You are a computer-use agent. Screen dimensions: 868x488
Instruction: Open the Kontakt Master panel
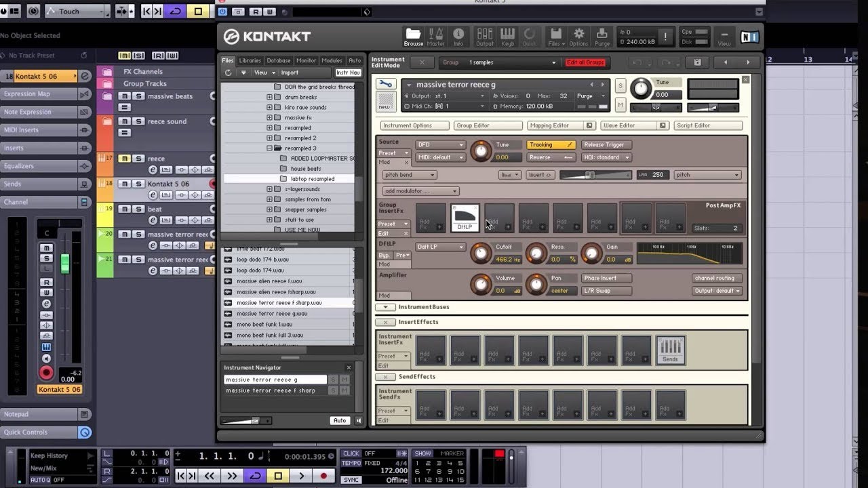click(x=436, y=37)
